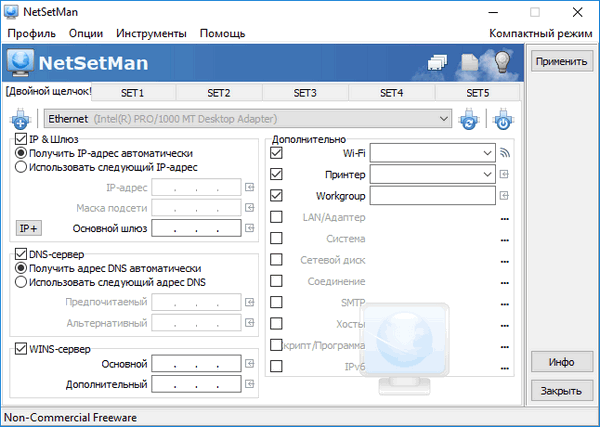Select Использовать следующий адрес DNS radio
The image size is (600, 427).
pos(21,282)
